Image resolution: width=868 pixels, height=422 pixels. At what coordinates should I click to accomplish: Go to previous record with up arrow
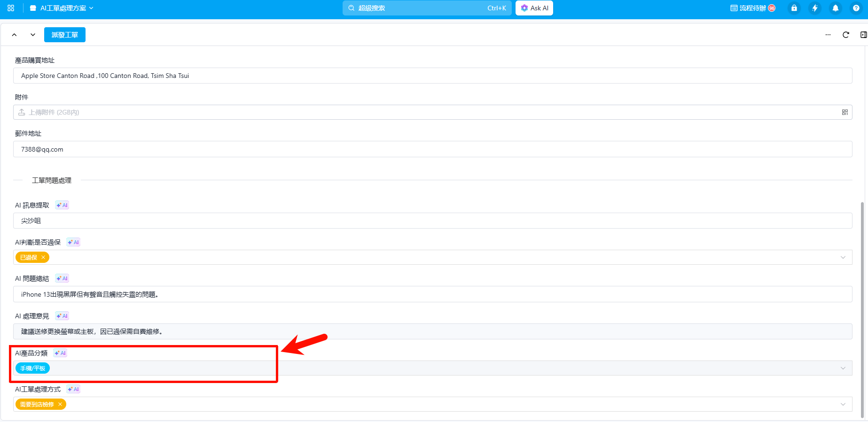15,35
